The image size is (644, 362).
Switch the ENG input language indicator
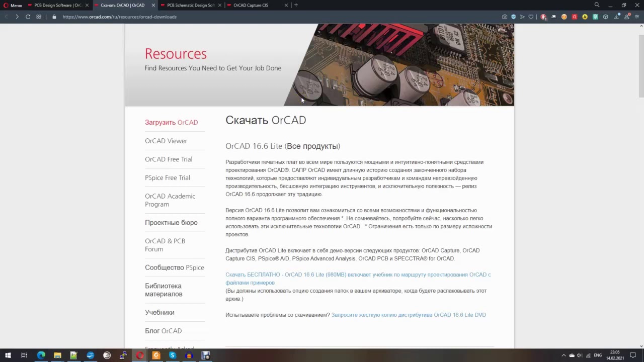click(598, 355)
